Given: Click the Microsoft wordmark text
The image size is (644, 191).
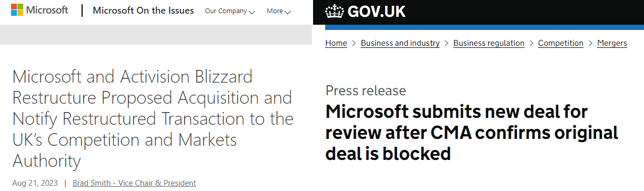Looking at the screenshot, I should click(47, 10).
